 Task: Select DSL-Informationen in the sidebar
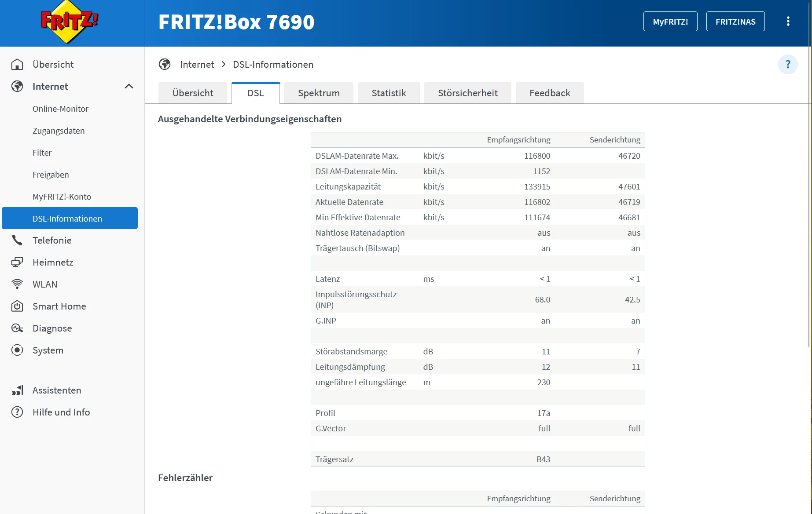pyautogui.click(x=70, y=218)
